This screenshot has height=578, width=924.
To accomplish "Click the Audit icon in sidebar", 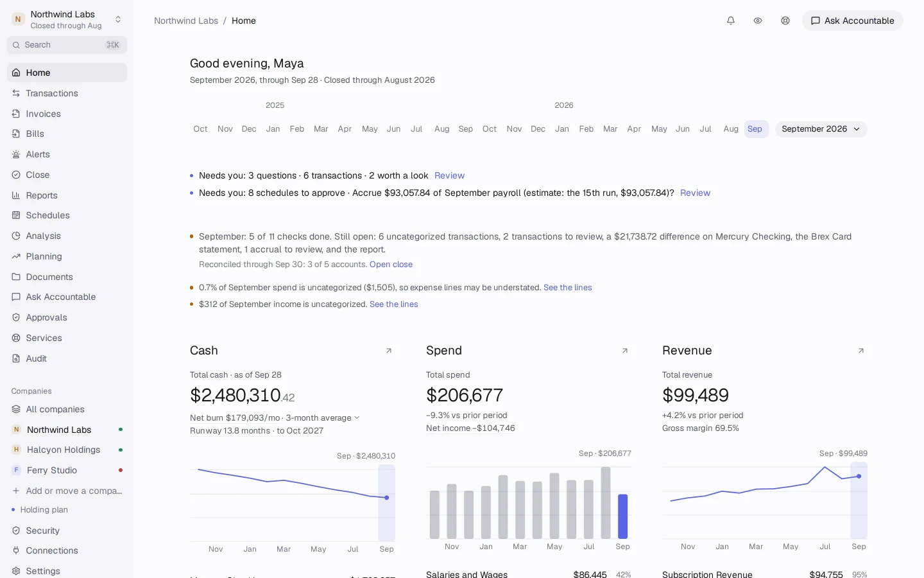I will (x=16, y=358).
